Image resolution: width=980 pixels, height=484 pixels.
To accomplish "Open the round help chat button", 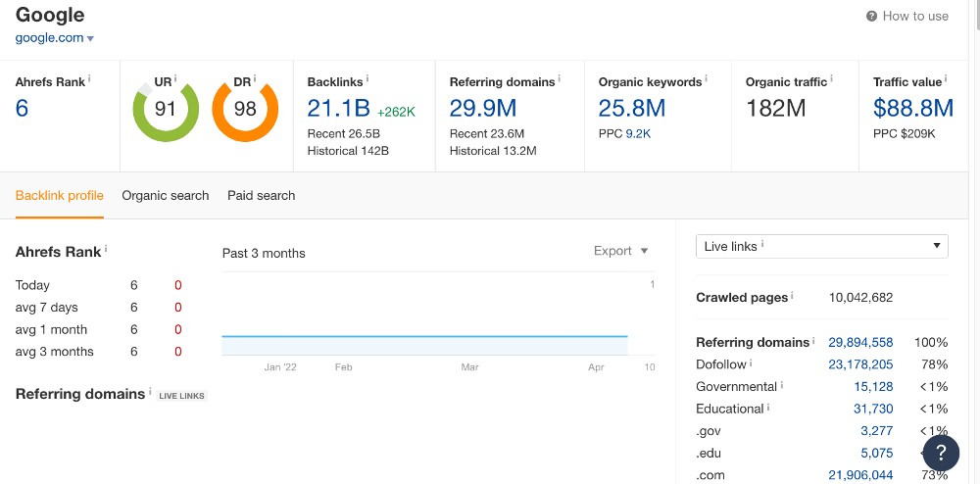I will [x=941, y=453].
